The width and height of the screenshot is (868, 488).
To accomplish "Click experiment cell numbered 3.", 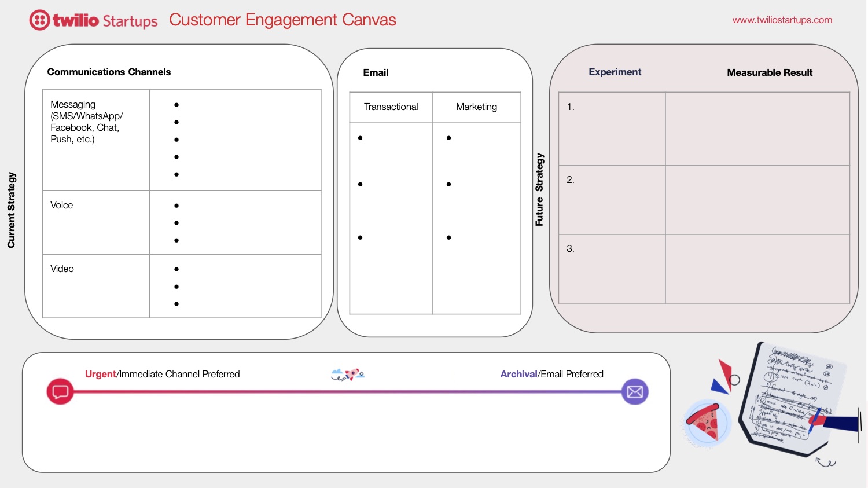I will [x=612, y=269].
